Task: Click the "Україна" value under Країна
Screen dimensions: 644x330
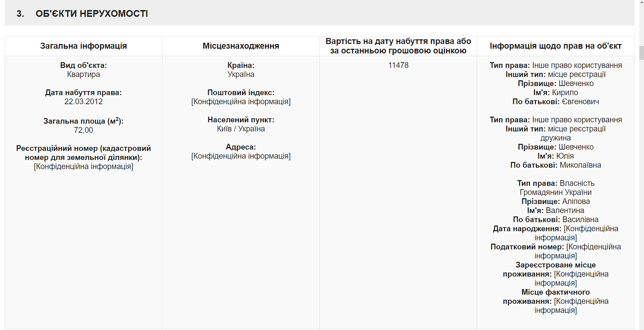Action: [x=241, y=75]
